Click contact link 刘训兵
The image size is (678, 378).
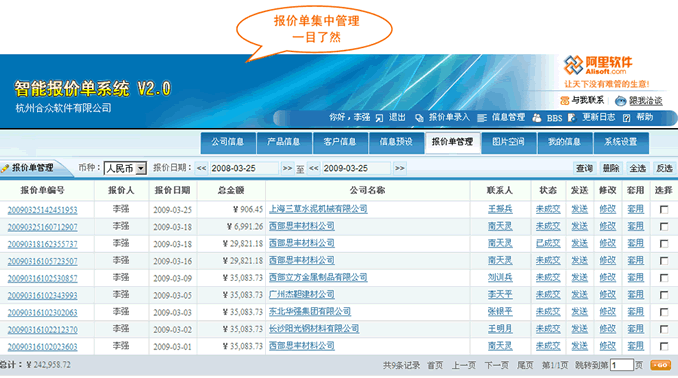tap(500, 278)
